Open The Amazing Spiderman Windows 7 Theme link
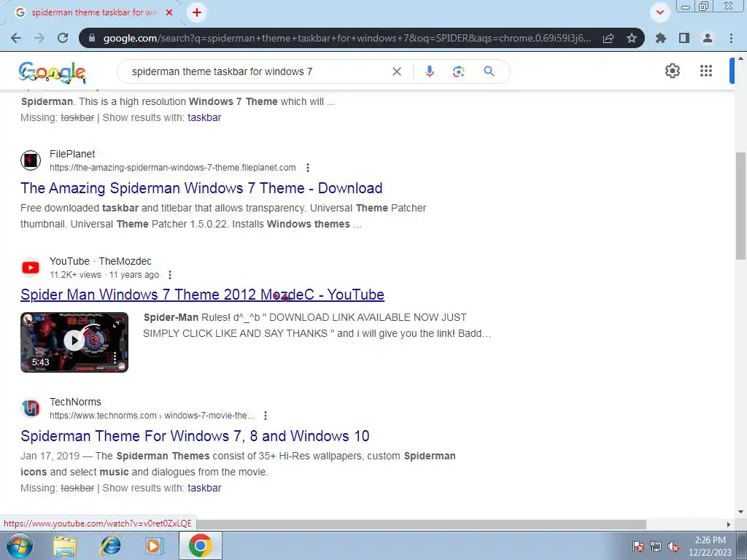The width and height of the screenshot is (747, 560). (x=201, y=188)
